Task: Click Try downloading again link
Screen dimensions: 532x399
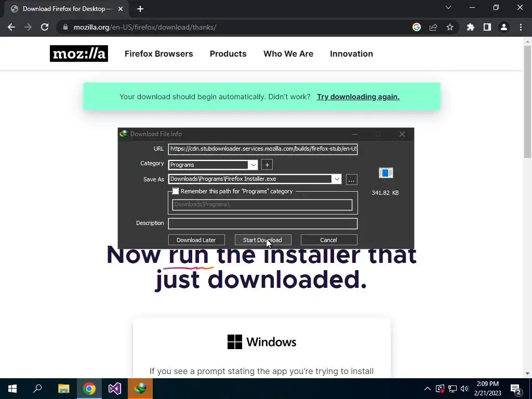Action: pyautogui.click(x=358, y=97)
